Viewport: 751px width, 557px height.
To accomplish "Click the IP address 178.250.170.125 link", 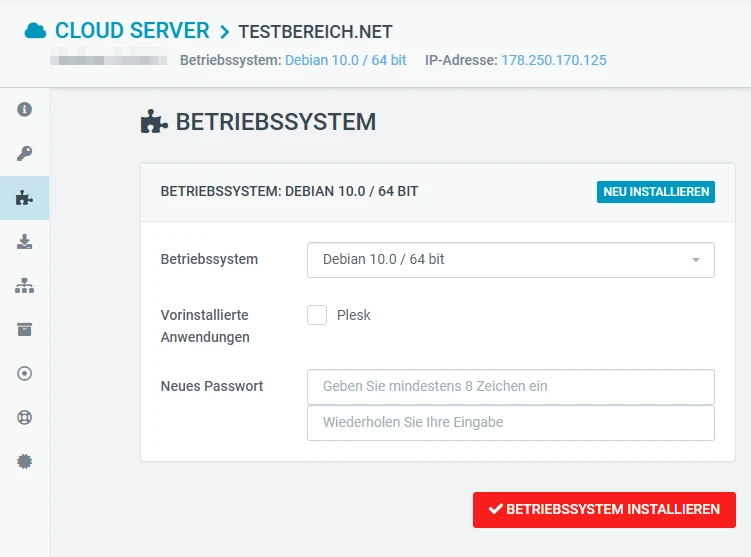I will pyautogui.click(x=553, y=60).
